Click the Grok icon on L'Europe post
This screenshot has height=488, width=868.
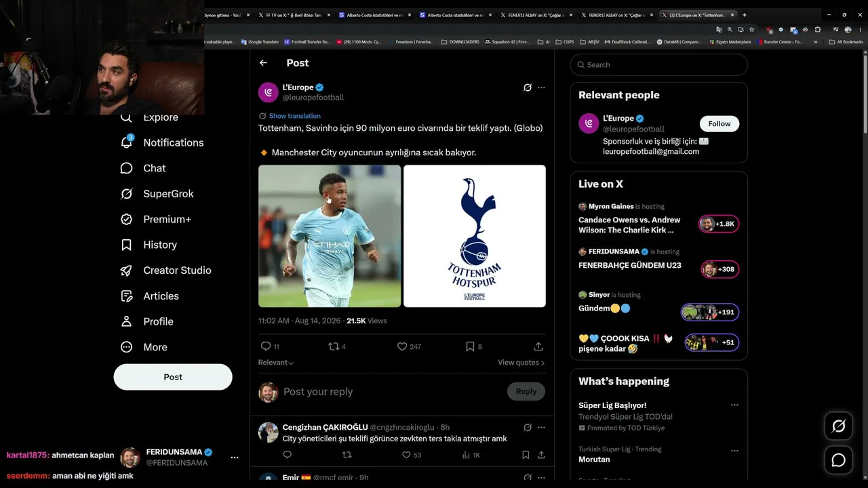point(528,87)
